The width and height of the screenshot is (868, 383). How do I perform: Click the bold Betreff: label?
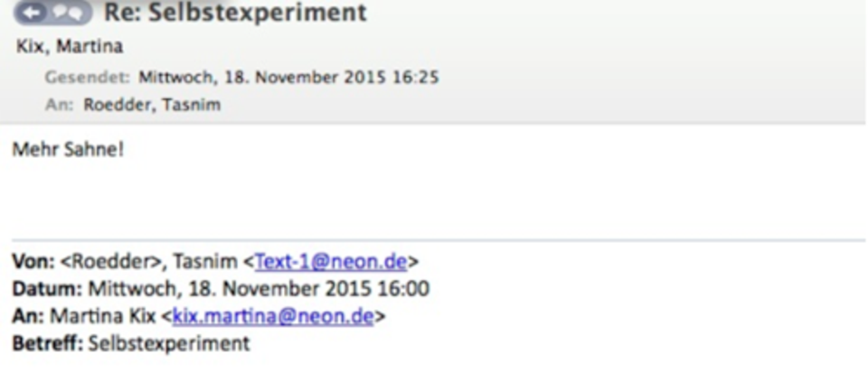point(48,344)
